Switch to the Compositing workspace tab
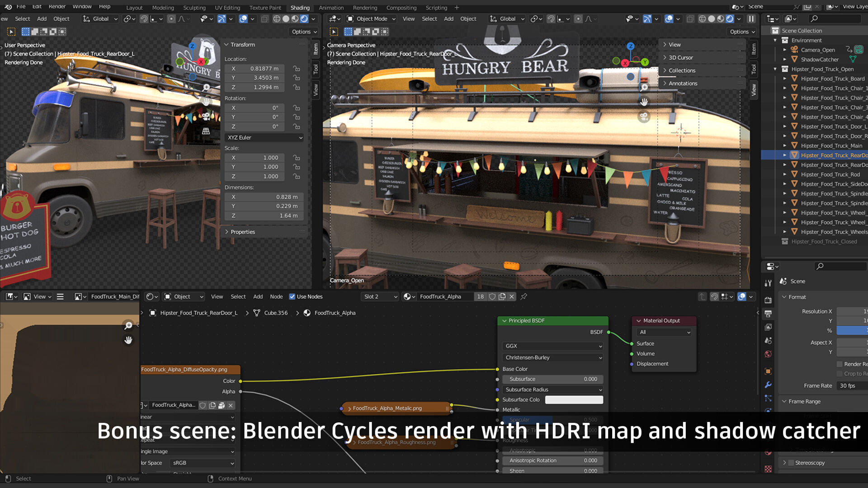Image resolution: width=868 pixels, height=488 pixels. click(401, 8)
